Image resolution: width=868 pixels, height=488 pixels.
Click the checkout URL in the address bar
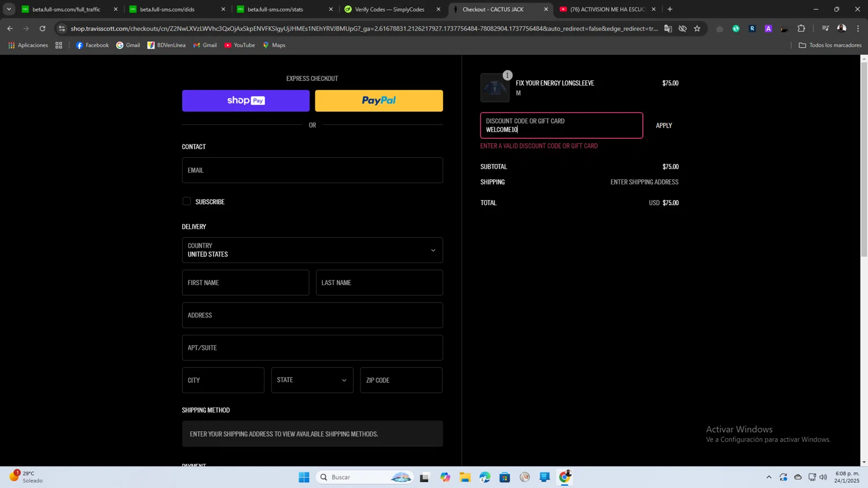365,28
